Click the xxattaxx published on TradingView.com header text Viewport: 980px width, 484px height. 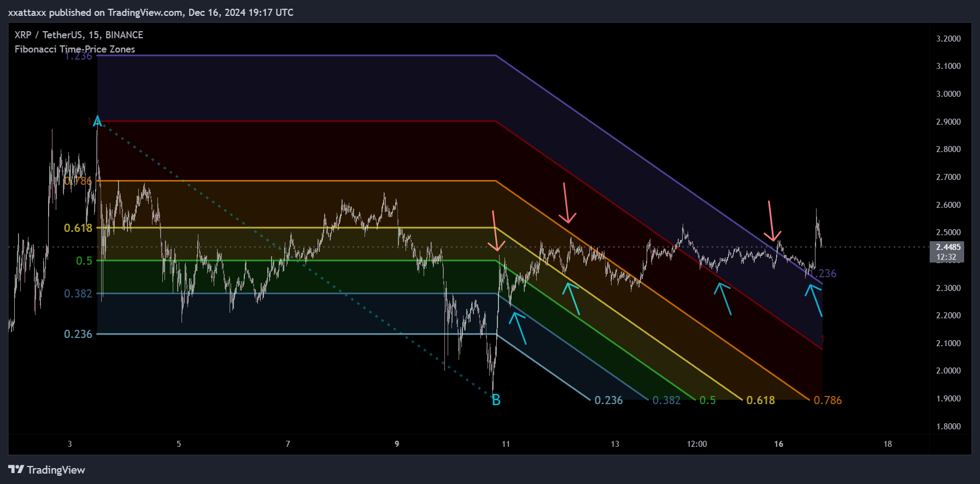click(x=151, y=12)
